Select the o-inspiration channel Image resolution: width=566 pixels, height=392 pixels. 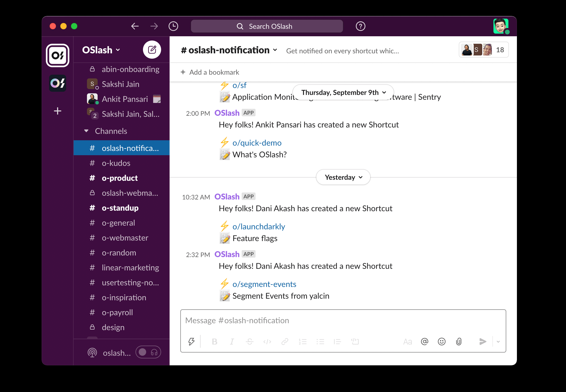[x=122, y=298]
